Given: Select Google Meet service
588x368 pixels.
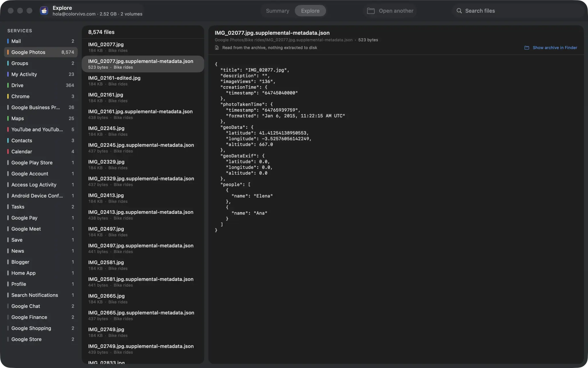Looking at the screenshot, I should [x=41, y=229].
